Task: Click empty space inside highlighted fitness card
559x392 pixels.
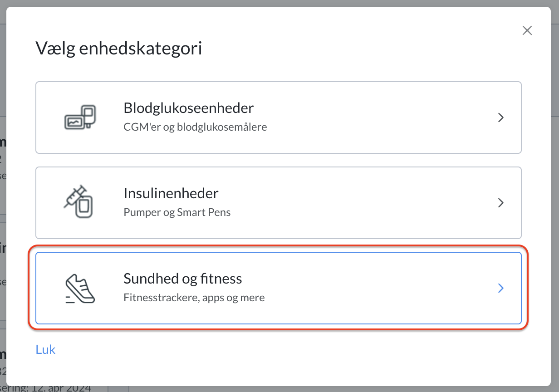Action: click(x=372, y=288)
